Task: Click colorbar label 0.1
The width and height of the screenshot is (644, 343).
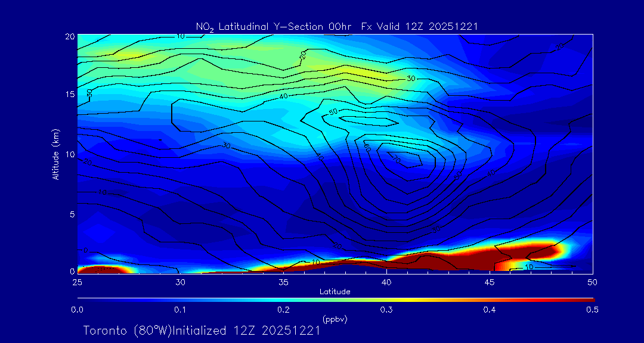Action: [180, 310]
